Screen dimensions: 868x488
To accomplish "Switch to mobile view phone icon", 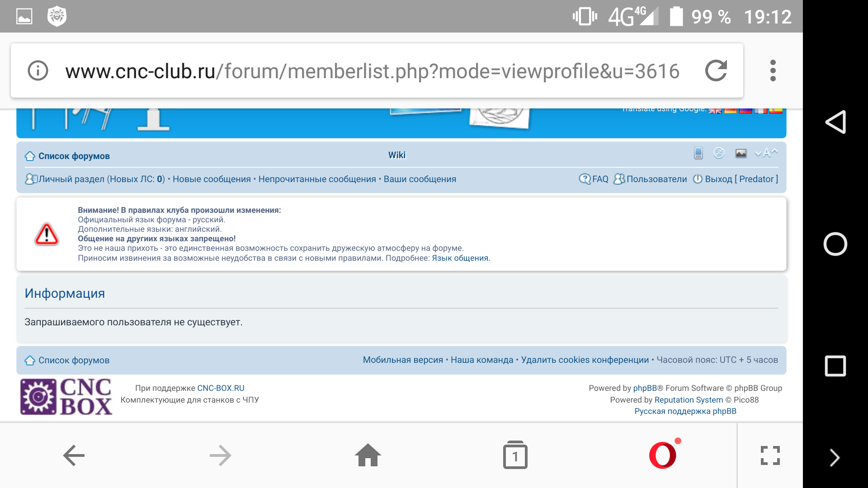I will click(698, 153).
